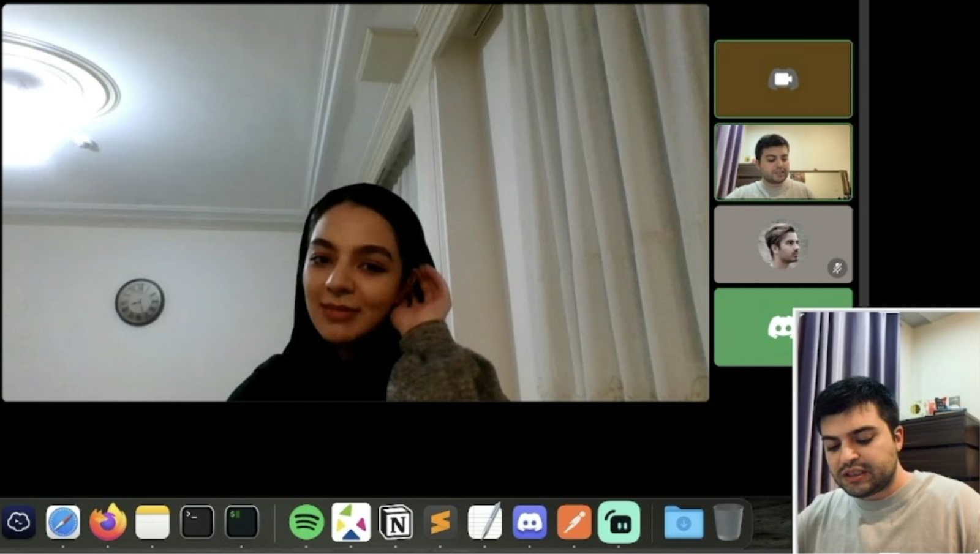Select the man's video thumbnail in the sidebar
Image resolution: width=980 pixels, height=554 pixels.
pyautogui.click(x=783, y=162)
